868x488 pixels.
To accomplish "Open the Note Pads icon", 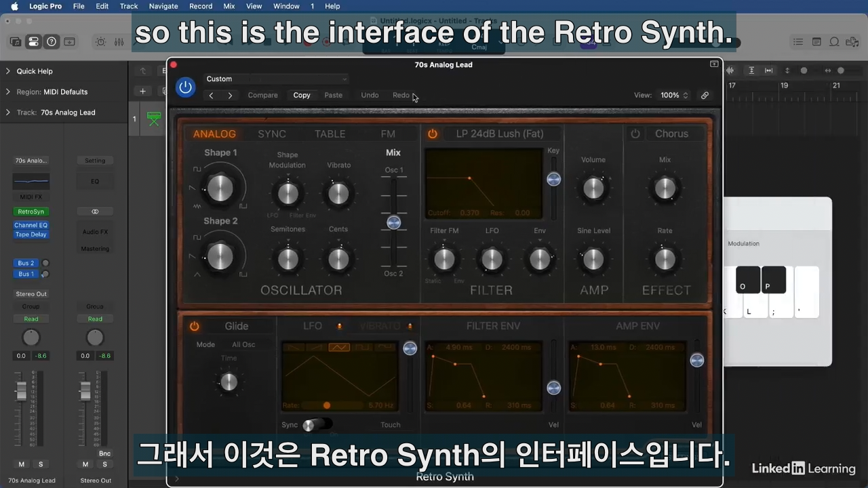I will click(x=816, y=42).
